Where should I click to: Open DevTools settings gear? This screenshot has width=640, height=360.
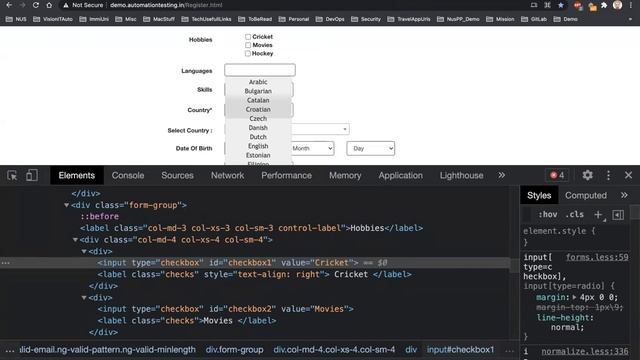pos(587,176)
